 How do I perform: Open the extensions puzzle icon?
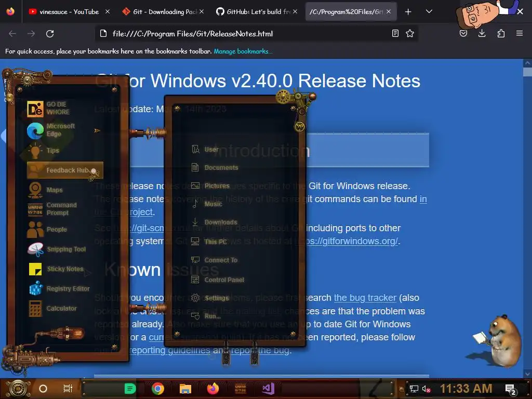pos(501,33)
